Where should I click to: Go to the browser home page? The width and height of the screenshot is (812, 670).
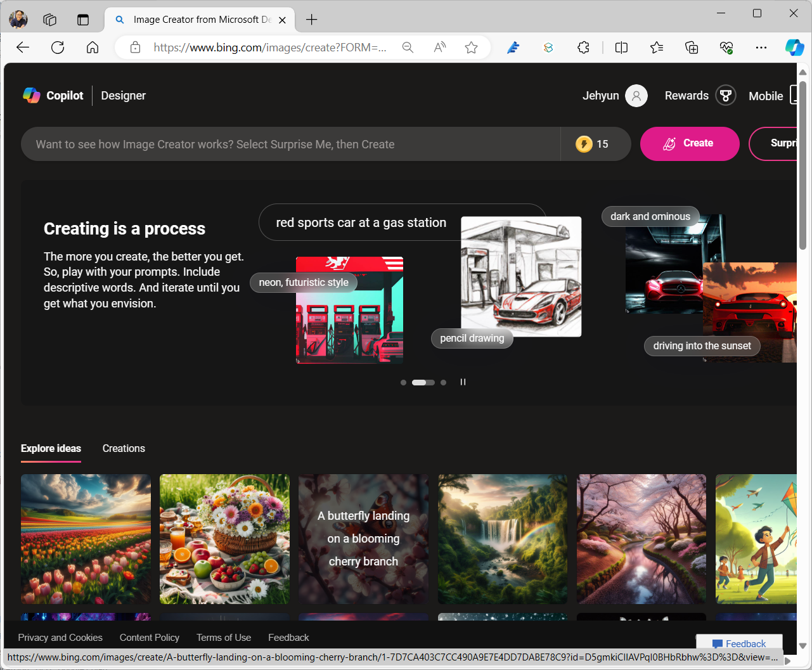tap(93, 48)
